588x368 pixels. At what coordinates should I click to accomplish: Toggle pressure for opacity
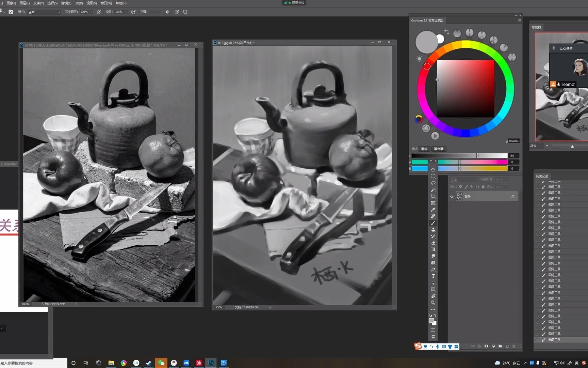[x=99, y=12]
